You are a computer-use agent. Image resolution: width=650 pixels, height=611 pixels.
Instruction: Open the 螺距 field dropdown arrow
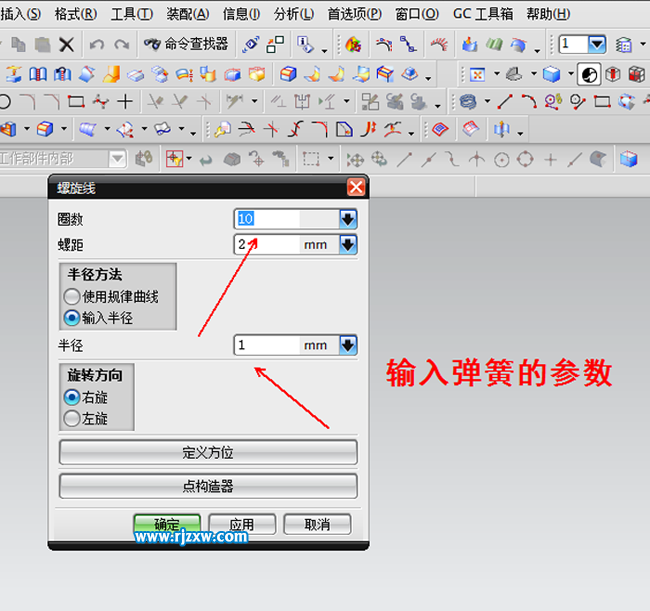click(348, 245)
